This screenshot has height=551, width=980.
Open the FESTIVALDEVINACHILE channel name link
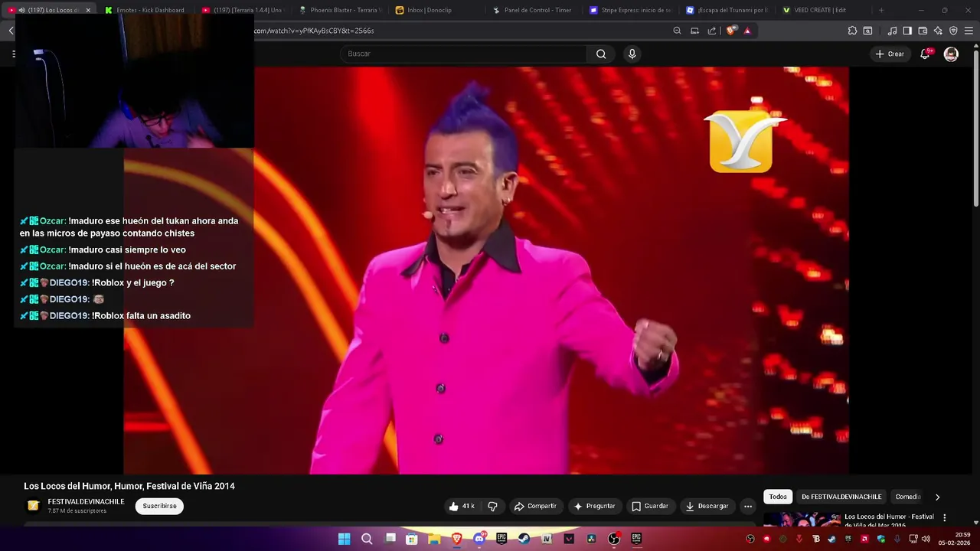86,502
